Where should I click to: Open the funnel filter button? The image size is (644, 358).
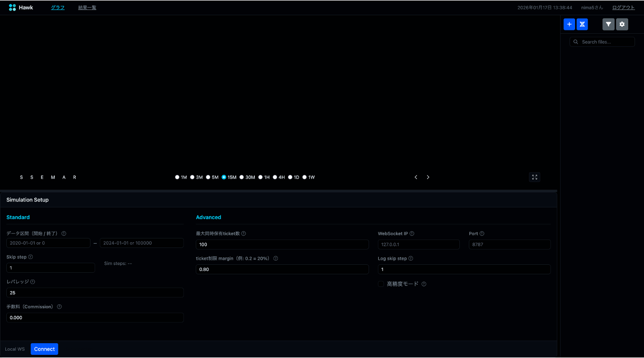pos(608,24)
